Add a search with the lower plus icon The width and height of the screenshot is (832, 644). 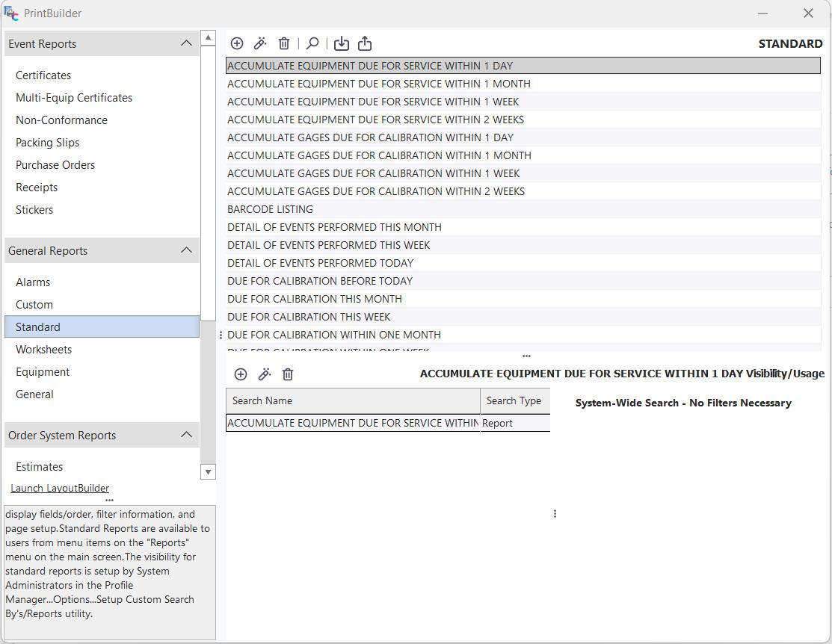(241, 374)
